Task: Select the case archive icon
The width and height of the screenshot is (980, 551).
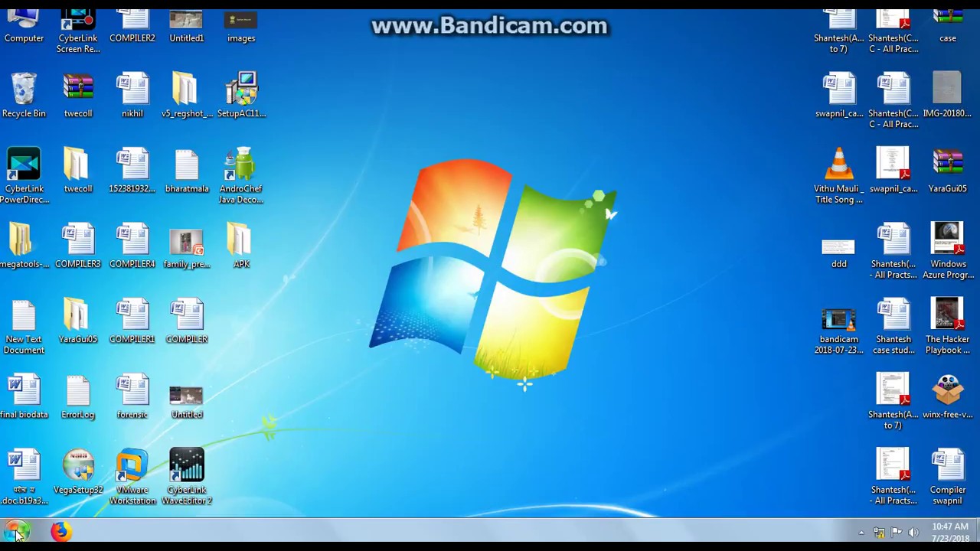Action: (x=948, y=27)
